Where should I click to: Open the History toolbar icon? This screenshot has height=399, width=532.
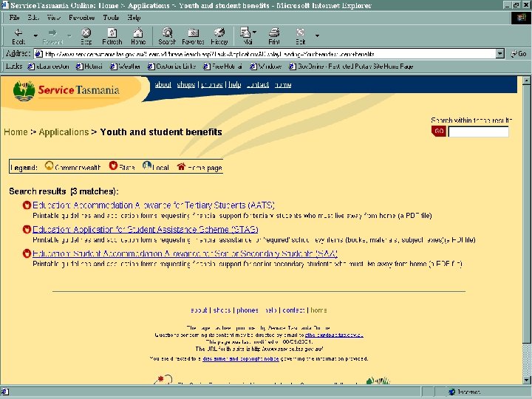pos(219,33)
